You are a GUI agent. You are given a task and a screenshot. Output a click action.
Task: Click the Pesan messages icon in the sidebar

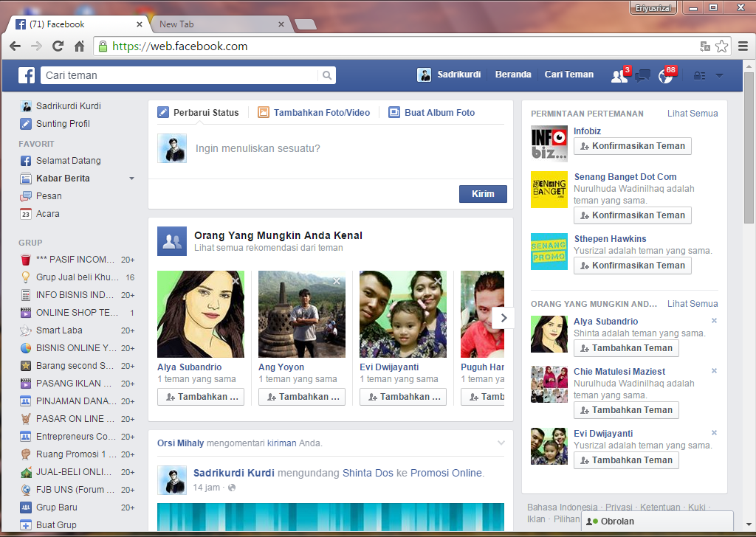26,196
